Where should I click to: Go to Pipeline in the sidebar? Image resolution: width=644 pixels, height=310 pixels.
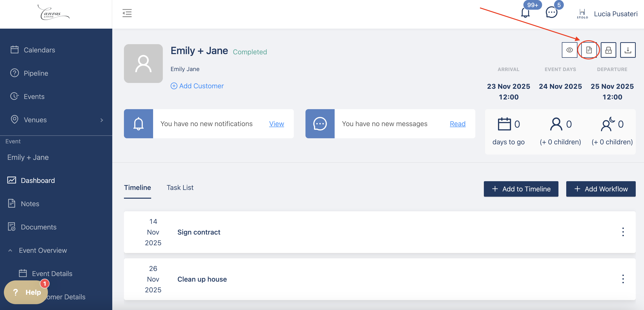[36, 73]
